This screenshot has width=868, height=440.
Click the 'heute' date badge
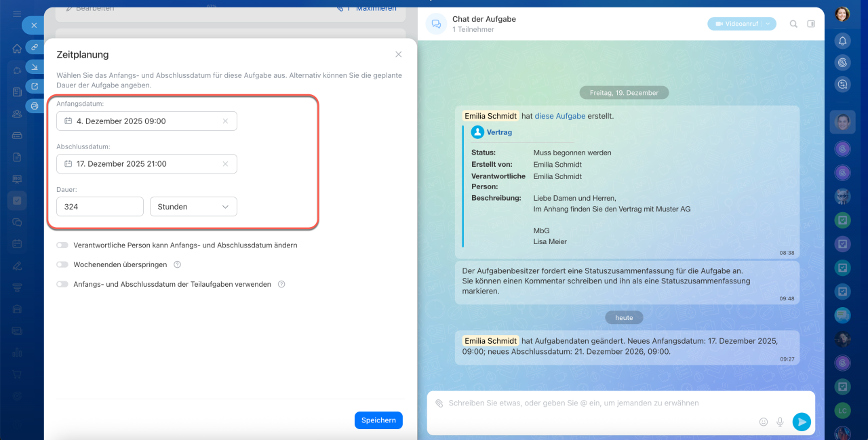[624, 317]
